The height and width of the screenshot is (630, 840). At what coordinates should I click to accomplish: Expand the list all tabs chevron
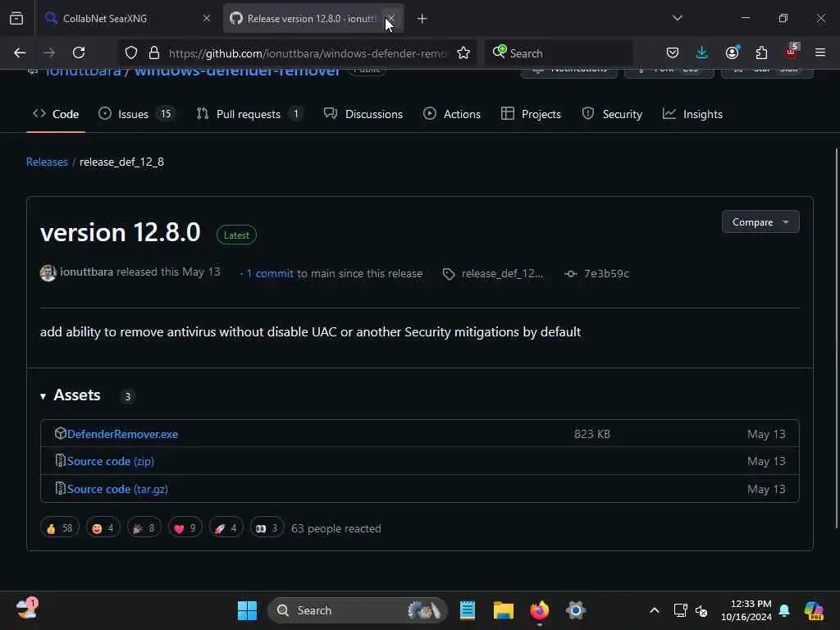677,18
